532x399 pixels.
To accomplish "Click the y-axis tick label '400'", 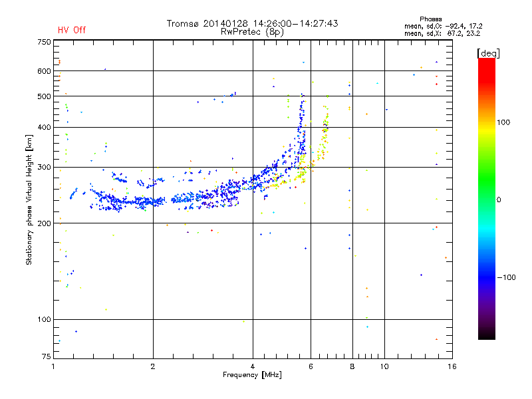I will point(44,127).
